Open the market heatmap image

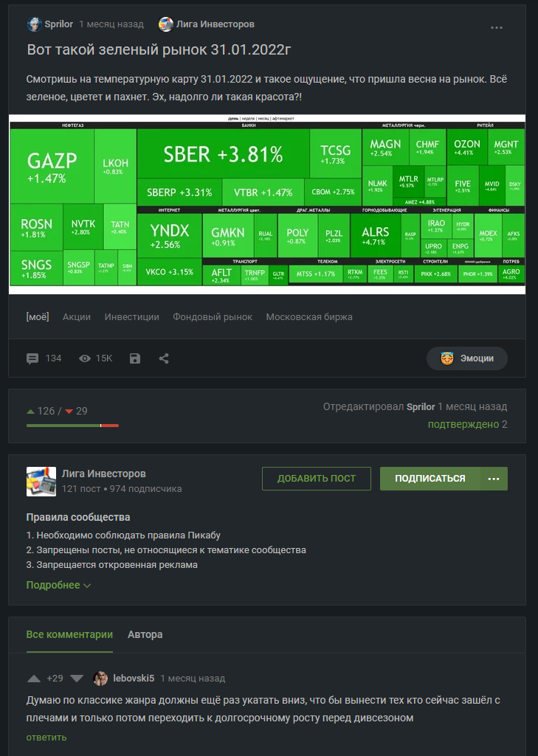[x=267, y=204]
